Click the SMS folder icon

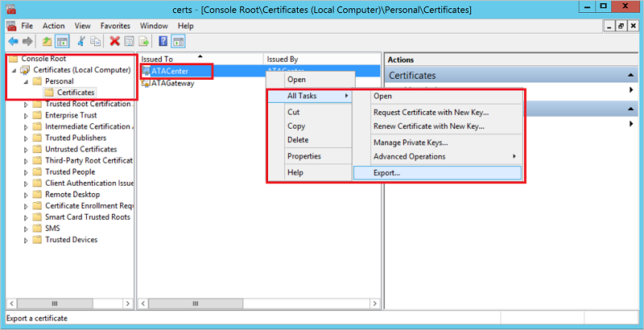point(37,229)
